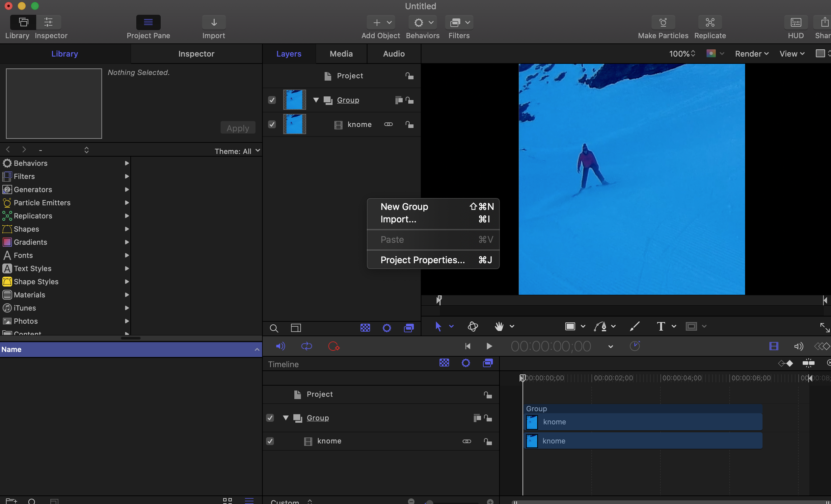Switch to the Audio tab
The image size is (831, 504).
pyautogui.click(x=393, y=54)
